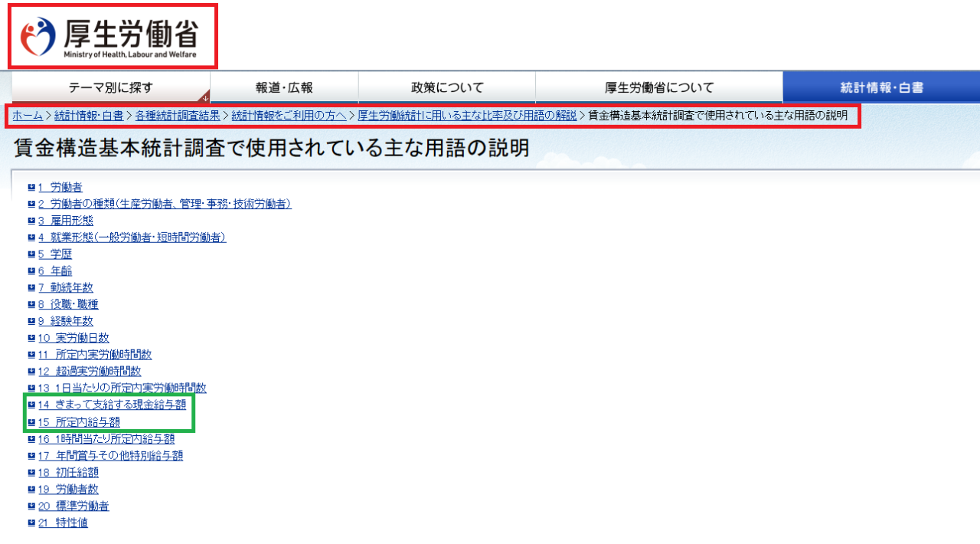Click the arrow icon beside 10 実労働日数

pos(31,338)
